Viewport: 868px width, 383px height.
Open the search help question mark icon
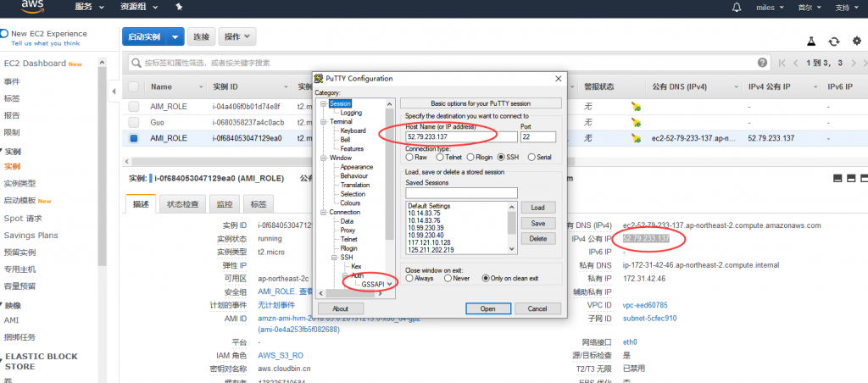coord(762,63)
